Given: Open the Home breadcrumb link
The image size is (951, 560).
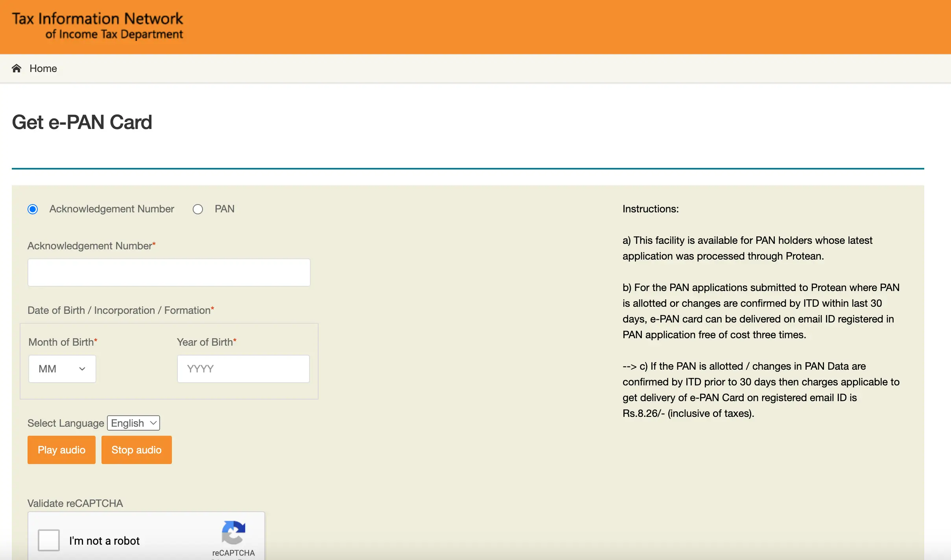Looking at the screenshot, I should [x=43, y=68].
